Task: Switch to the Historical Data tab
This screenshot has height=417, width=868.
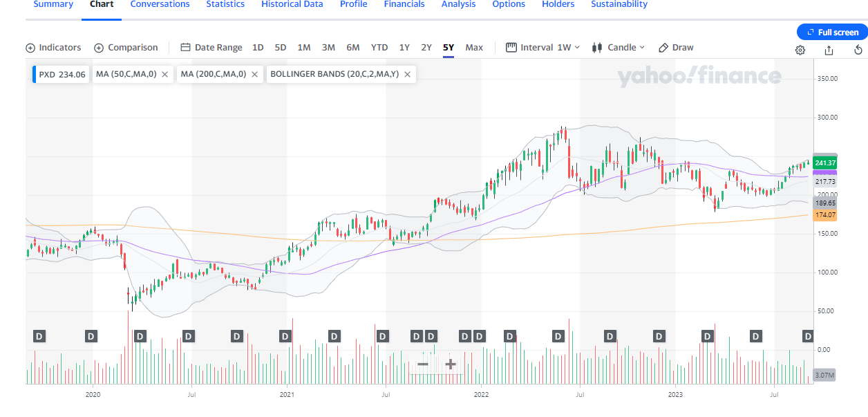Action: [292, 4]
